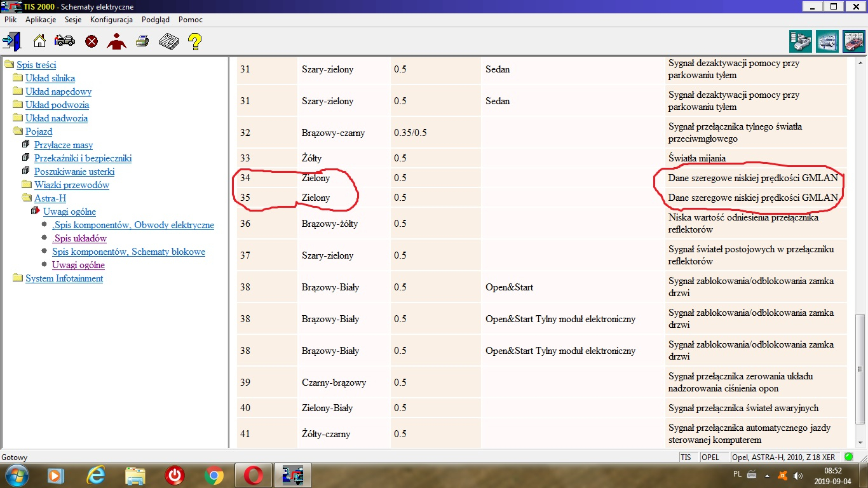Open File Explorer from the taskbar
Screen dimensions: 868x488
pos(135,475)
